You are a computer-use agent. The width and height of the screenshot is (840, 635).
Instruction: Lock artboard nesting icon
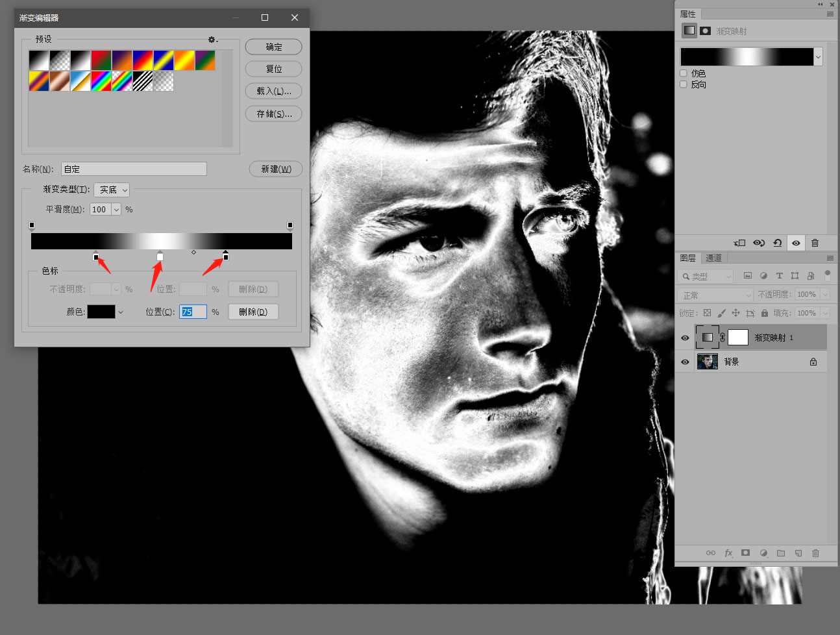750,313
